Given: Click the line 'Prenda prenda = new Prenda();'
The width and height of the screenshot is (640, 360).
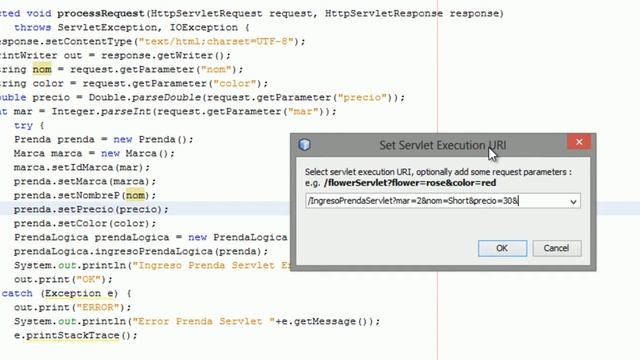Looking at the screenshot, I should pyautogui.click(x=104, y=140).
